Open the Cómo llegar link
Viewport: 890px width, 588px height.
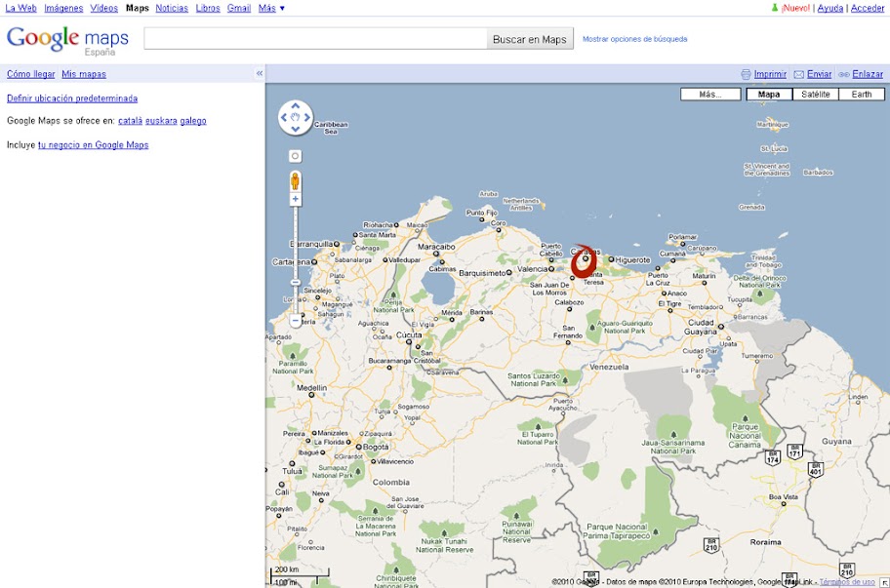pyautogui.click(x=30, y=74)
